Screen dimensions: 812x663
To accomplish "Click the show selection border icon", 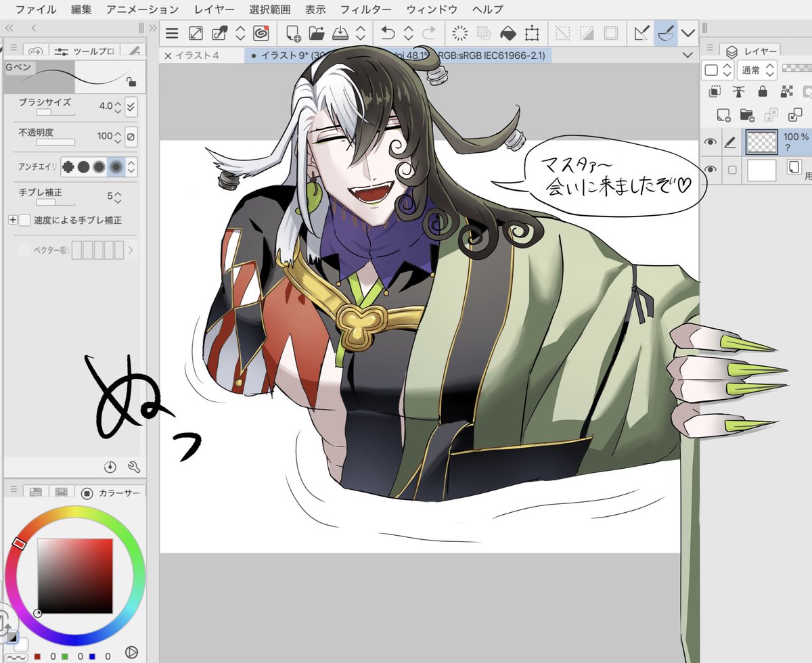I will (x=611, y=32).
